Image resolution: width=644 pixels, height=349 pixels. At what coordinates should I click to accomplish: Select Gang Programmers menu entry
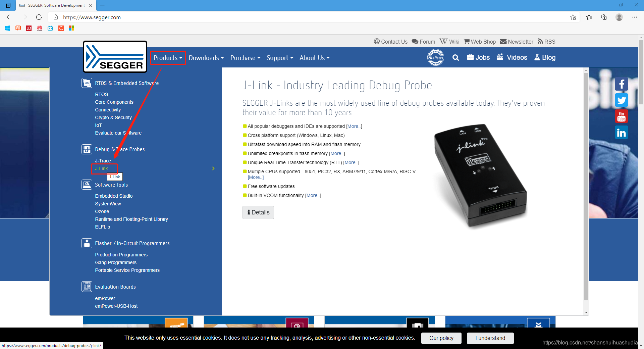116,262
